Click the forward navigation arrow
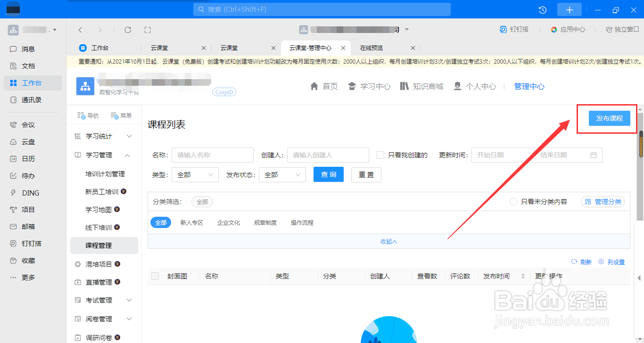 [100, 30]
